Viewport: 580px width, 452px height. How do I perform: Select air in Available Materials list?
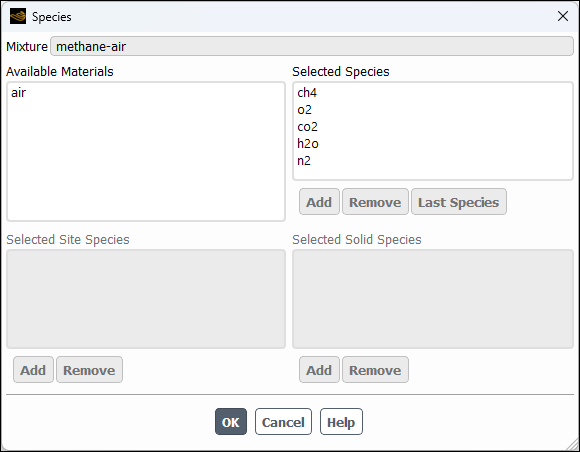click(18, 92)
